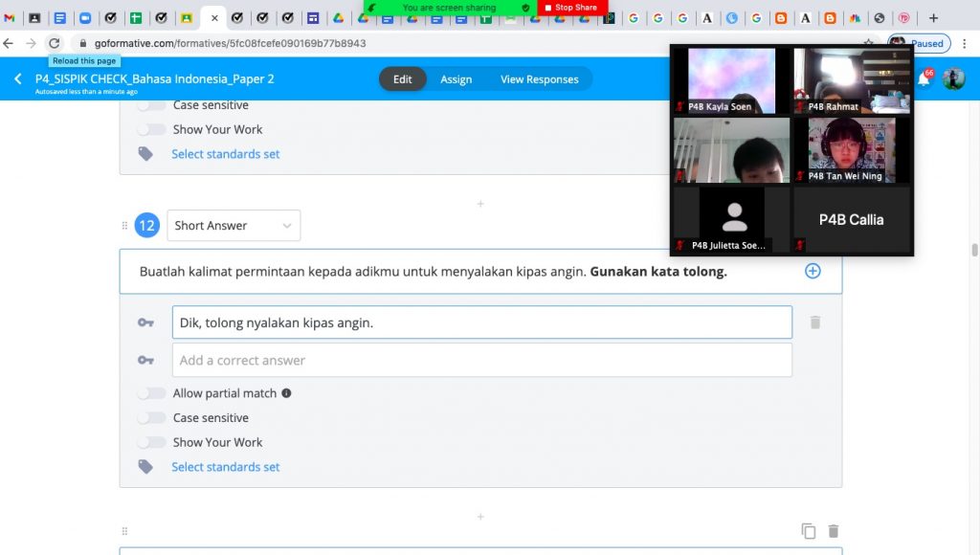
Task: Delete the answer 'Dik, tolong nyalakan kipas angin.'
Action: point(814,322)
